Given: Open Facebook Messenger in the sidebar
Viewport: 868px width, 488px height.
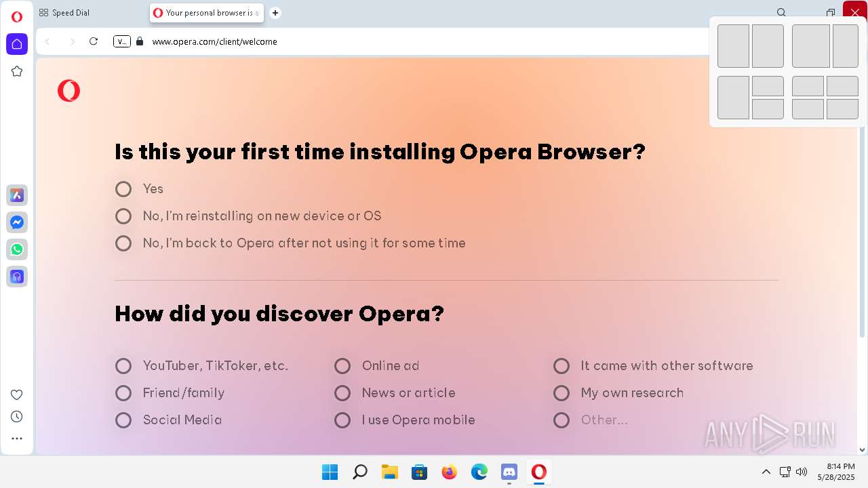Looking at the screenshot, I should pyautogui.click(x=17, y=222).
